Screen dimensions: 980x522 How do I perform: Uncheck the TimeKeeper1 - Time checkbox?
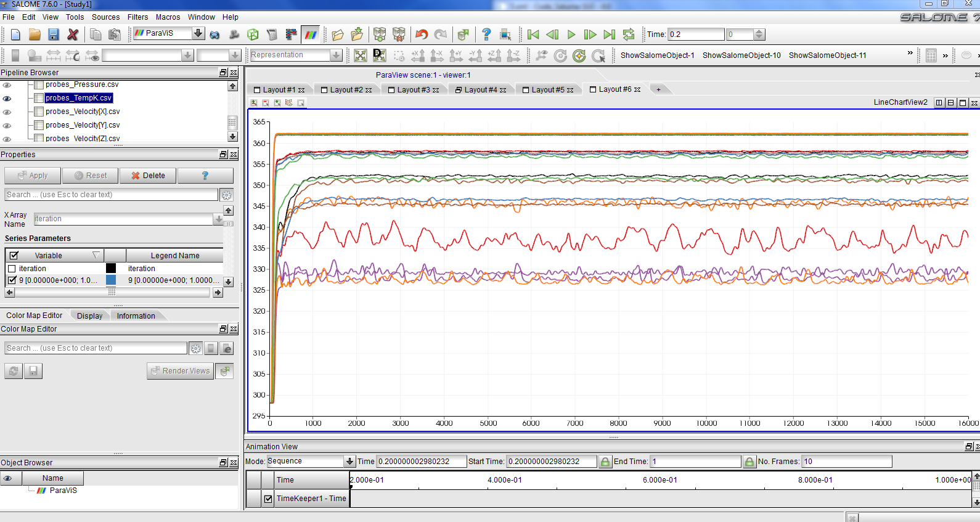coord(268,499)
